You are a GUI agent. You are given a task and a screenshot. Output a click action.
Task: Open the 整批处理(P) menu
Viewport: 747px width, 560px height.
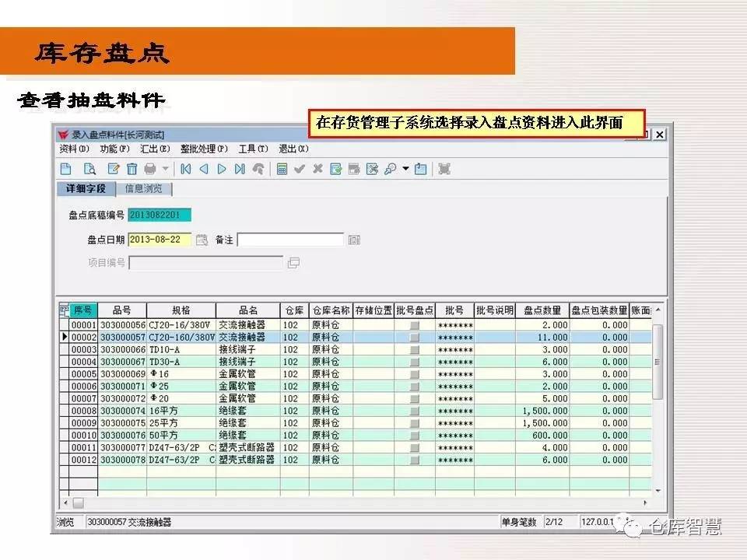coord(204,149)
